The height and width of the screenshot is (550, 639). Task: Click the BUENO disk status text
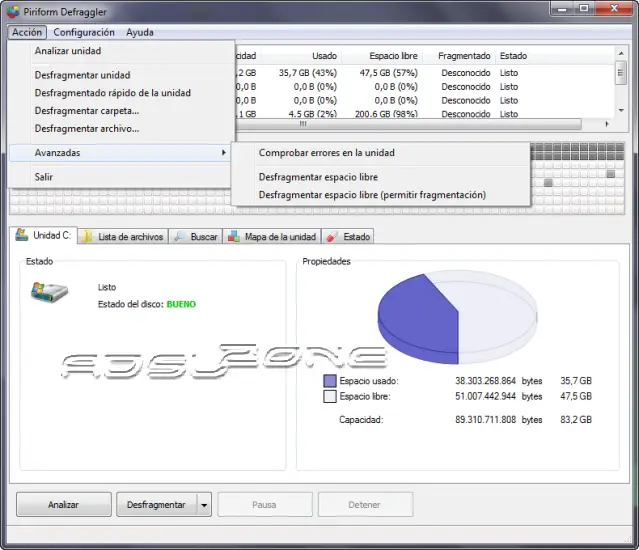(181, 304)
